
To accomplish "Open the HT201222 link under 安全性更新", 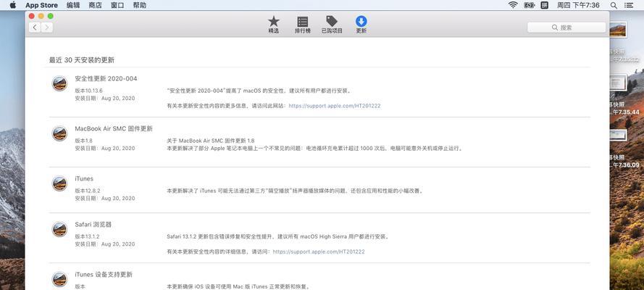I will (335, 106).
